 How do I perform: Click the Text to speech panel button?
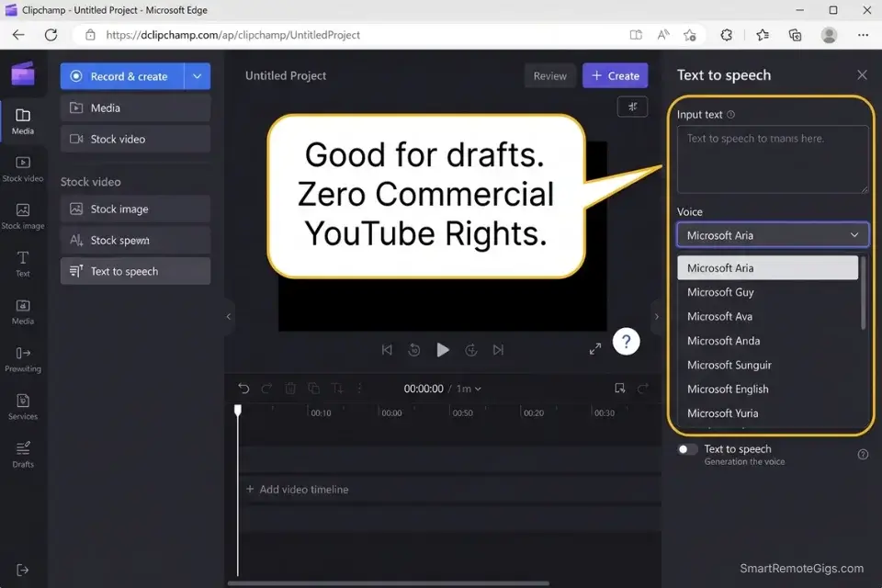point(136,271)
